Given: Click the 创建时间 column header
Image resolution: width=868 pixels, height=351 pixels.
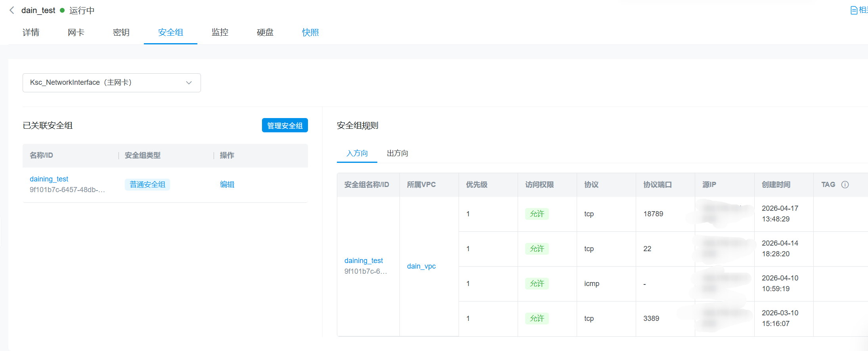Looking at the screenshot, I should coord(776,185).
